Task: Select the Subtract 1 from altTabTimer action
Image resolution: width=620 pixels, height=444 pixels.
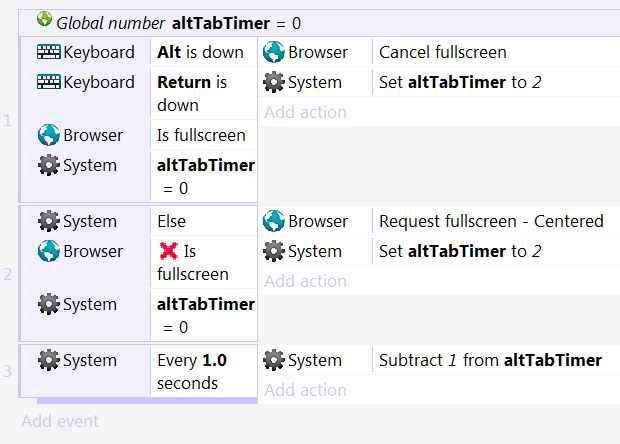Action: pyautogui.click(x=490, y=360)
